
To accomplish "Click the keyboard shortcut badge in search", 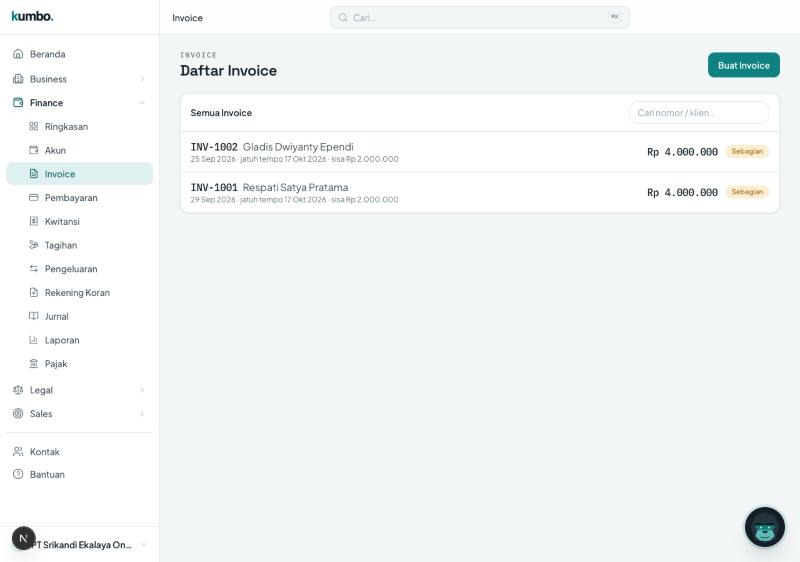I will point(615,17).
